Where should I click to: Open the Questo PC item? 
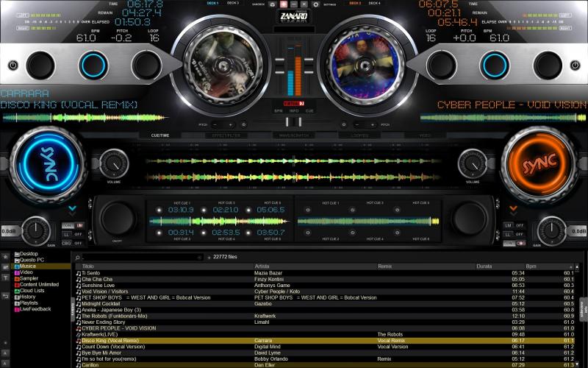[32, 260]
